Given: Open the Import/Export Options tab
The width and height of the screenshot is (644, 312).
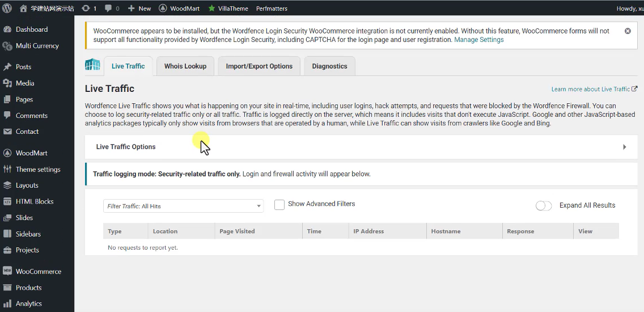Looking at the screenshot, I should (x=259, y=66).
